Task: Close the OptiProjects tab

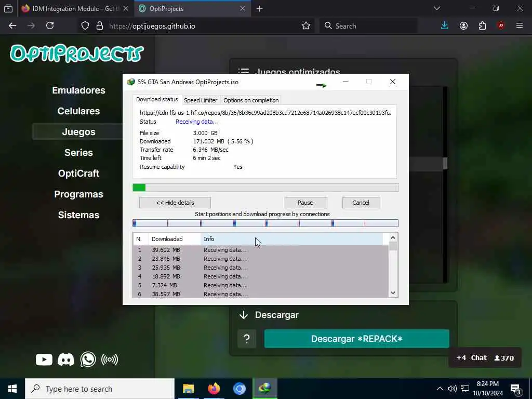Action: point(243,8)
